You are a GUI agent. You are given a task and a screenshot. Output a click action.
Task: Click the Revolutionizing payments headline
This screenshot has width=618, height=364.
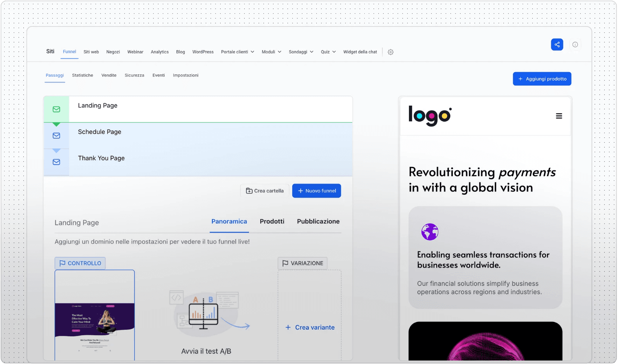482,180
